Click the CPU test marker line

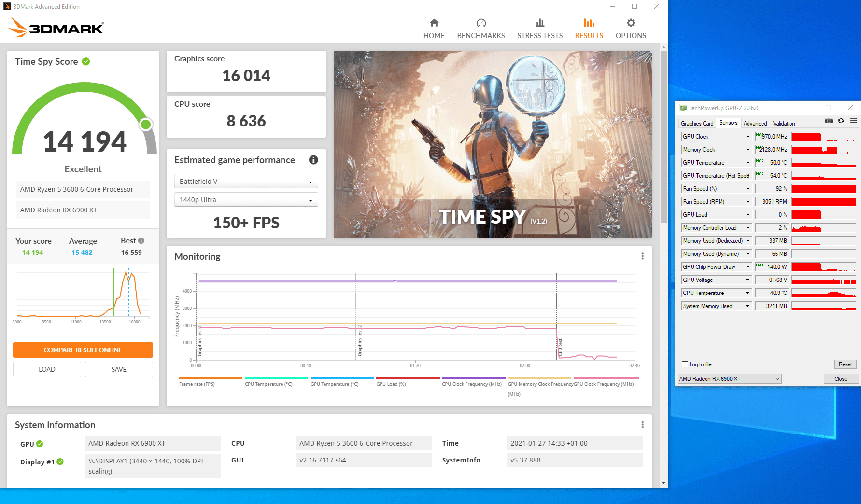(556, 316)
